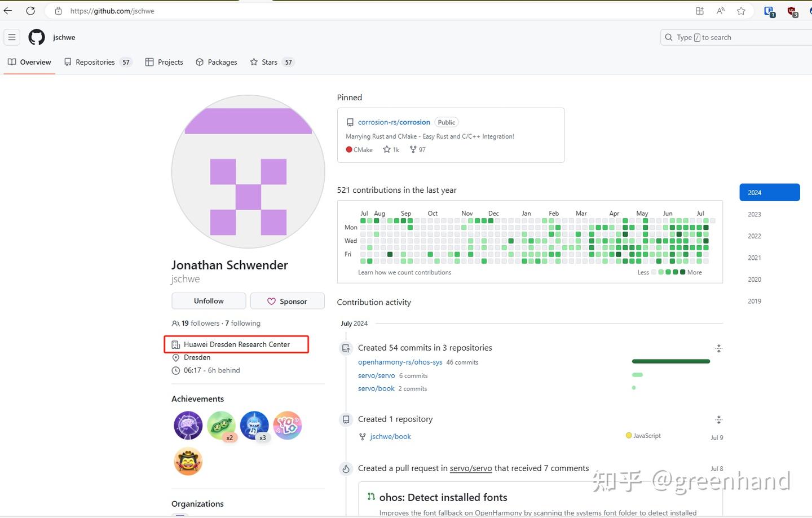
Task: Click the heart icon on the Sponsor button
Action: (x=272, y=301)
